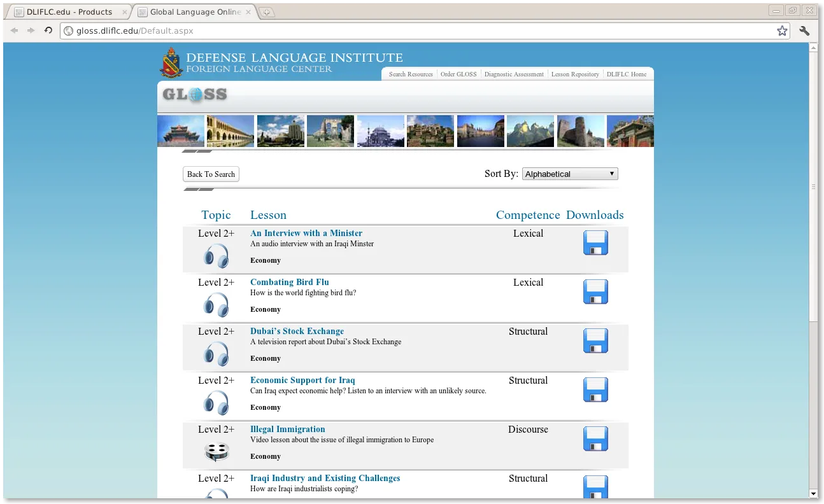Open a new browser tab
This screenshot has width=824, height=504.
(267, 12)
